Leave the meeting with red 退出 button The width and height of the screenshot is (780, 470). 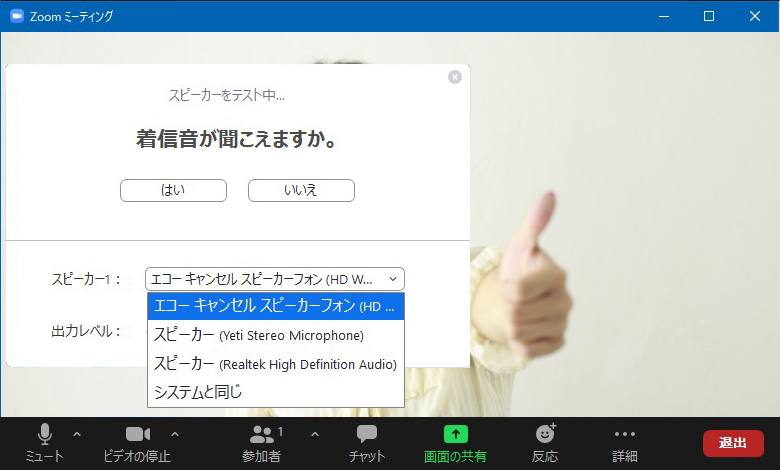point(733,443)
